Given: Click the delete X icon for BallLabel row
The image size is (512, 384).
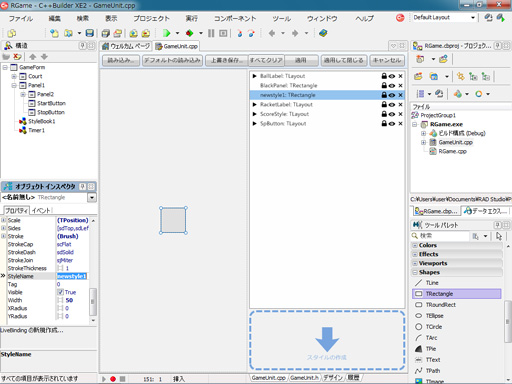Looking at the screenshot, I should [401, 76].
